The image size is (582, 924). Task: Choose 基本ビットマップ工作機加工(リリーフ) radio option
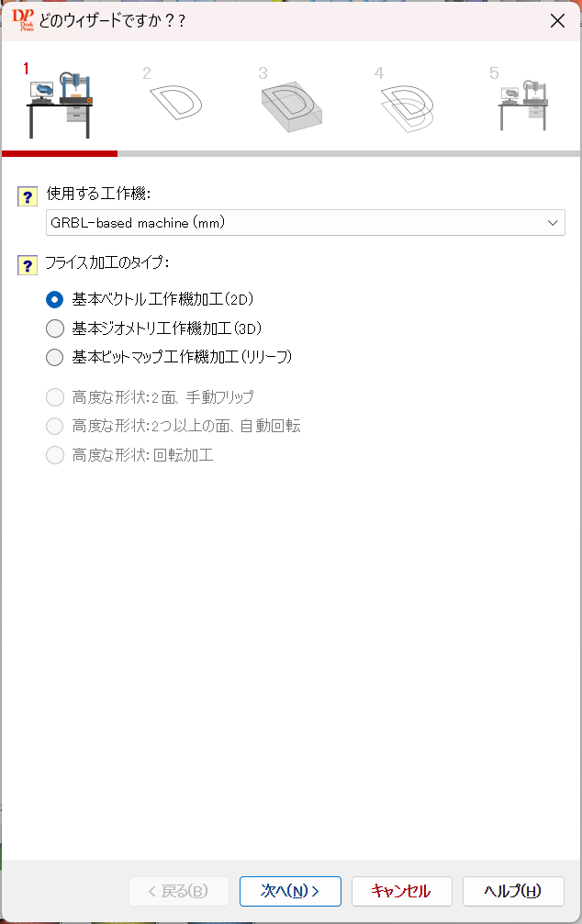point(55,357)
